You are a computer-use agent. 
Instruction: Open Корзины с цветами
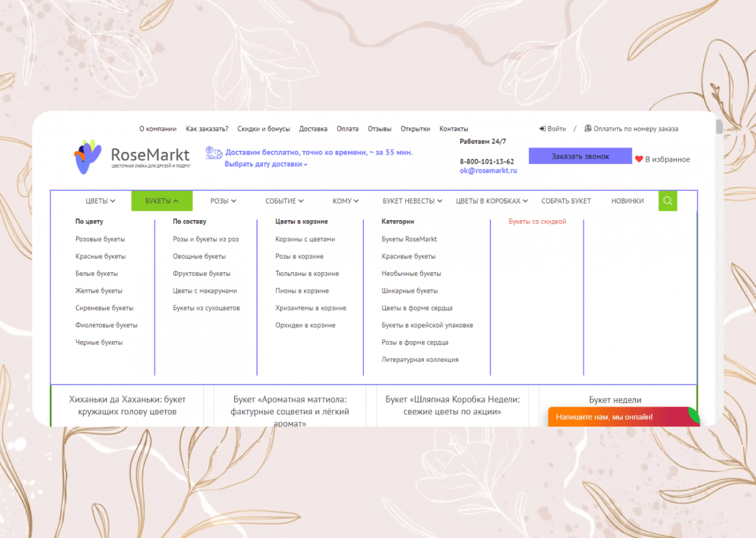(x=305, y=239)
